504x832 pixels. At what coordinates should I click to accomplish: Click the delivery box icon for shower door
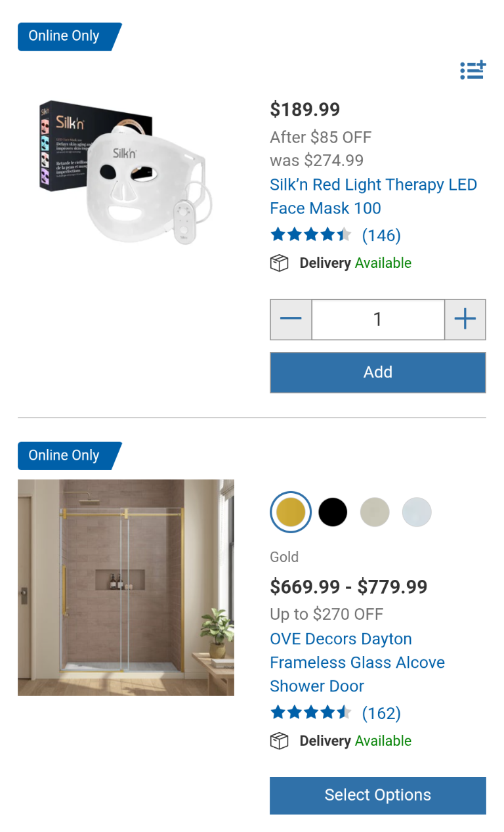click(x=280, y=741)
